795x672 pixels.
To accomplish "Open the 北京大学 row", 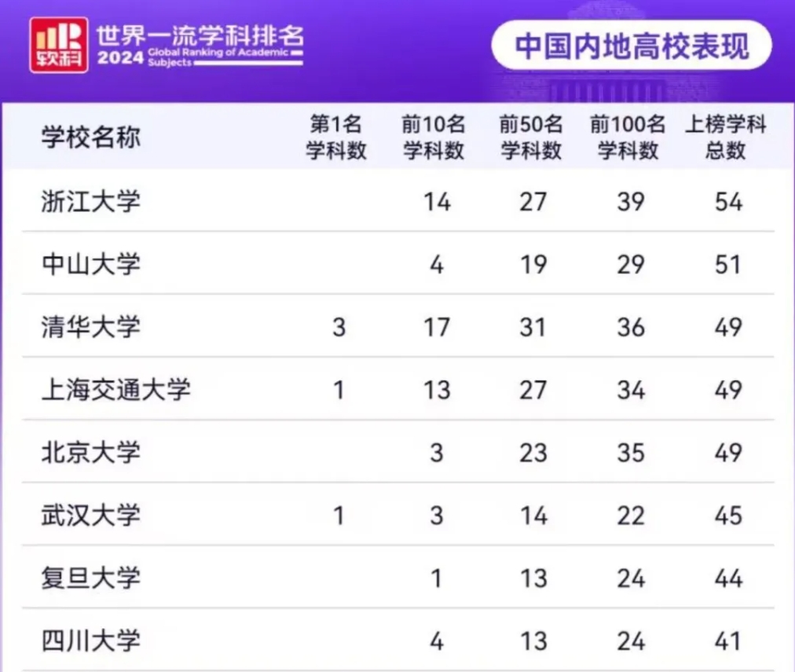I will click(x=398, y=452).
